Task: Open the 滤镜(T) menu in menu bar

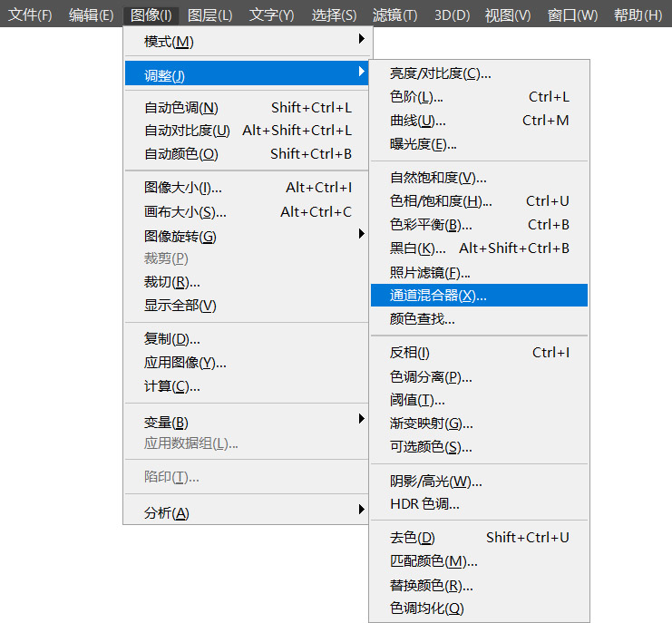Action: pyautogui.click(x=394, y=15)
